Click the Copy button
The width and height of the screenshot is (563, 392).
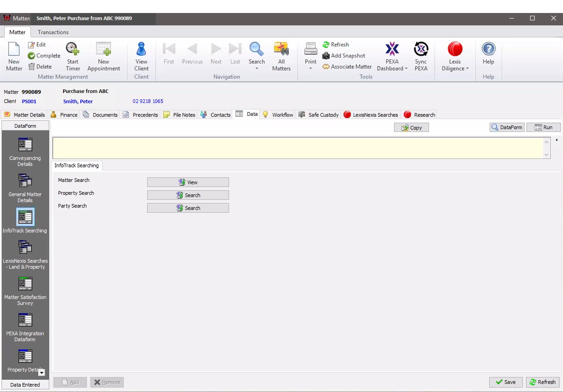(411, 127)
